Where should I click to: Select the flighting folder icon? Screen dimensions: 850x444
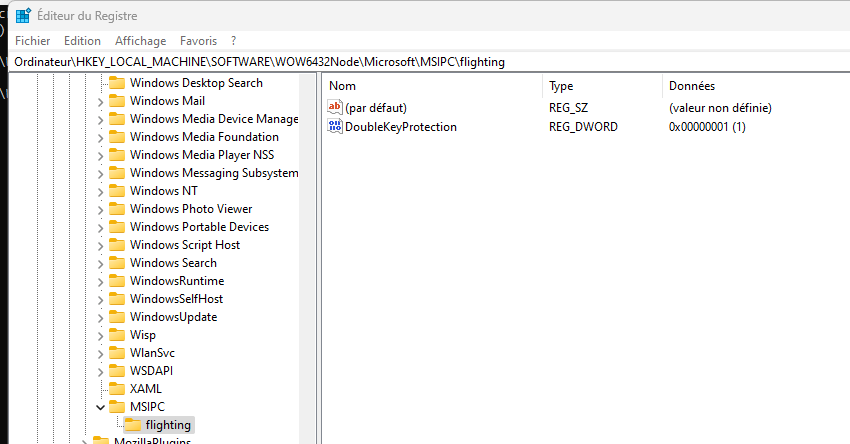[133, 425]
